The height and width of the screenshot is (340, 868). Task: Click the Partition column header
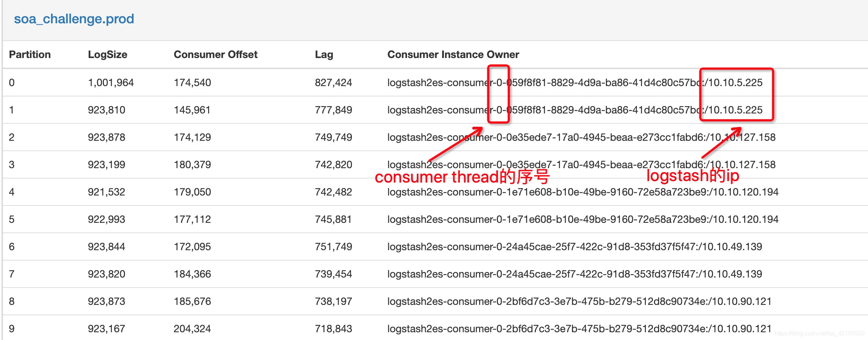[30, 55]
